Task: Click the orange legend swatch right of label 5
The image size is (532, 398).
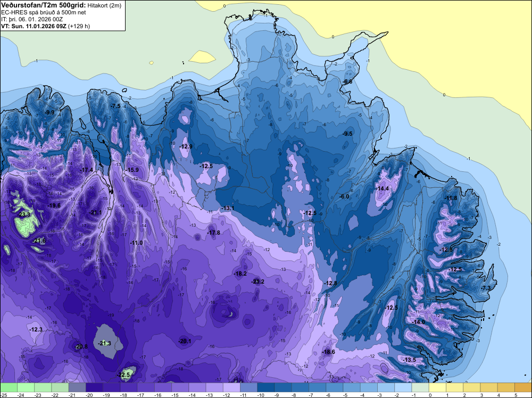Action: tap(523, 387)
